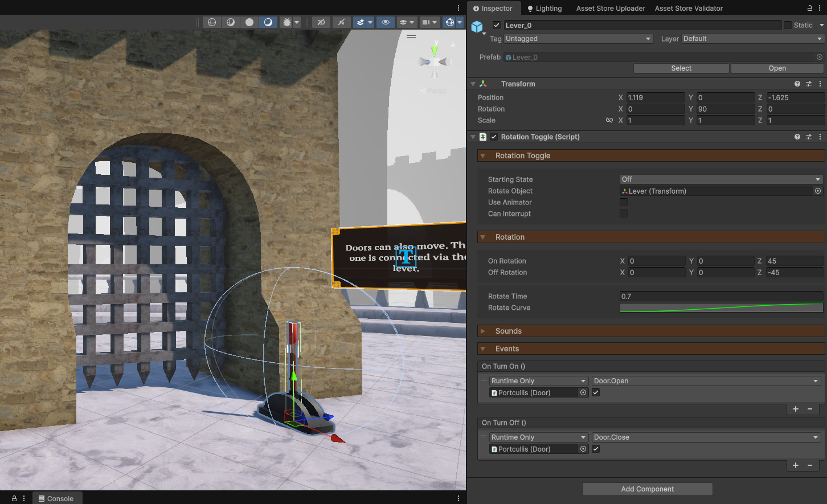Click the Add Component button

[x=647, y=489]
